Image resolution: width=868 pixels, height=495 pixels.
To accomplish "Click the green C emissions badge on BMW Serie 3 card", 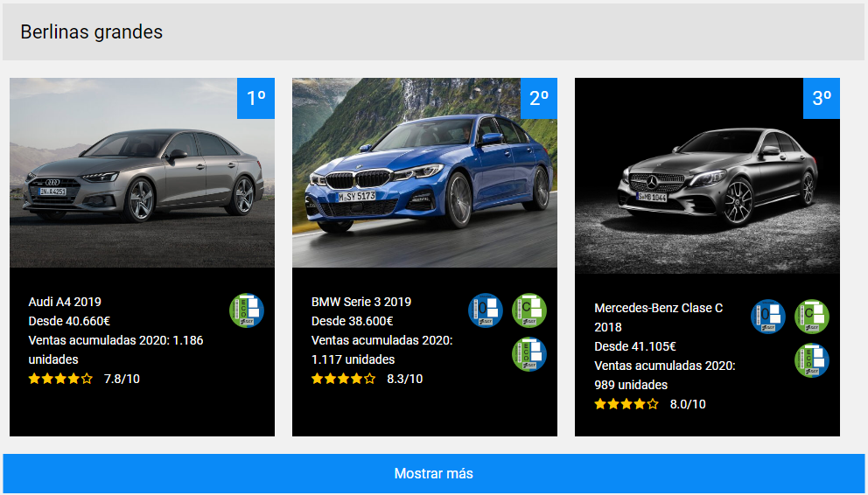I will coord(529,310).
